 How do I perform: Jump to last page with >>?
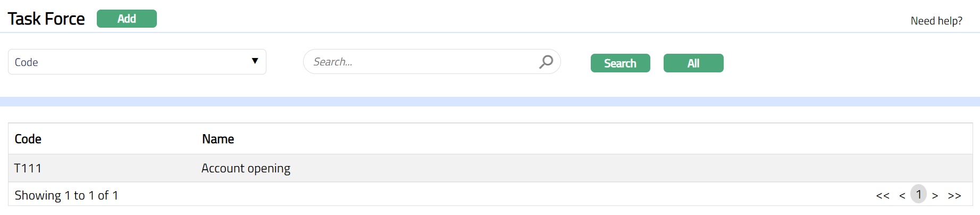pyautogui.click(x=954, y=196)
